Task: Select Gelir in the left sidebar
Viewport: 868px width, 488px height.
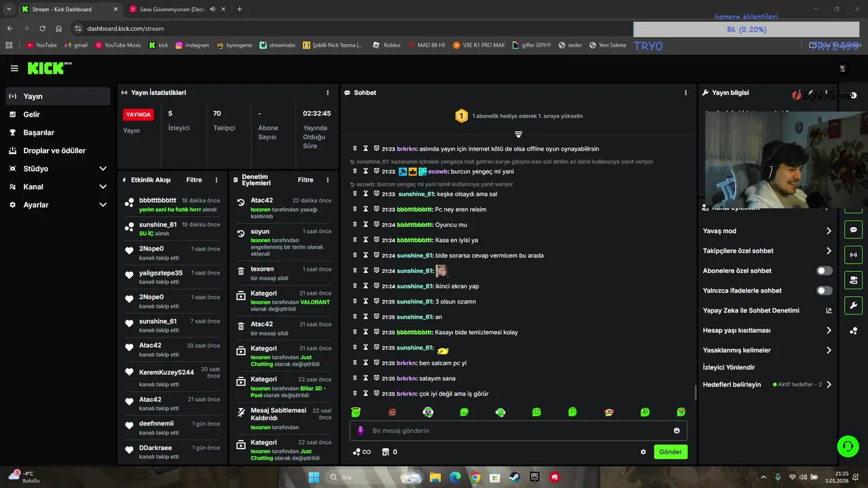Action: click(x=58, y=115)
